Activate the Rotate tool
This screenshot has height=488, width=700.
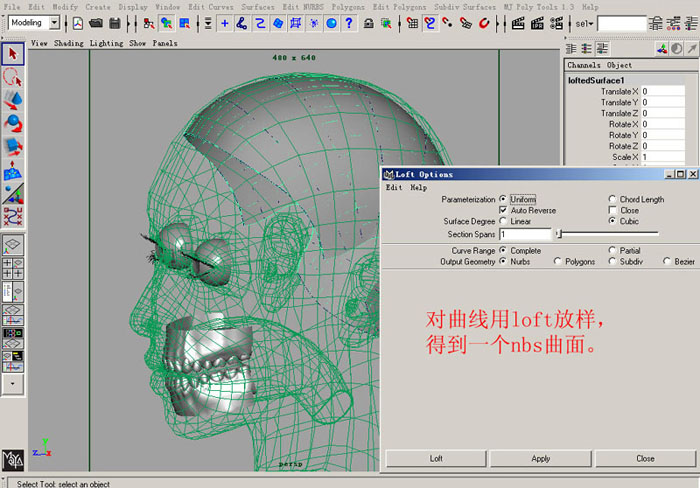point(13,123)
